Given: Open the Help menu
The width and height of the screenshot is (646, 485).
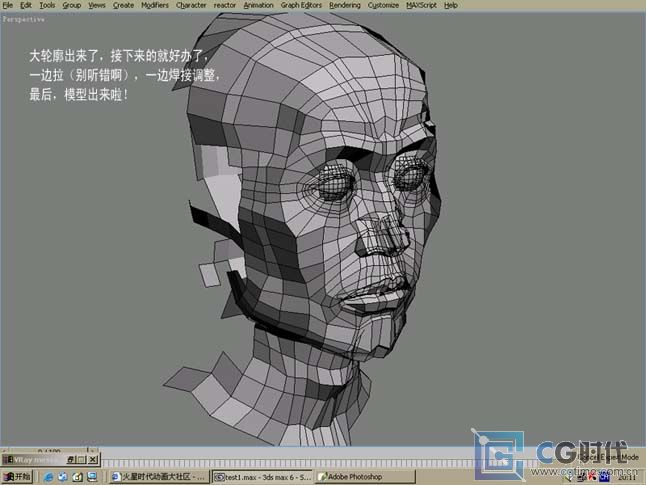Looking at the screenshot, I should pyautogui.click(x=451, y=5).
